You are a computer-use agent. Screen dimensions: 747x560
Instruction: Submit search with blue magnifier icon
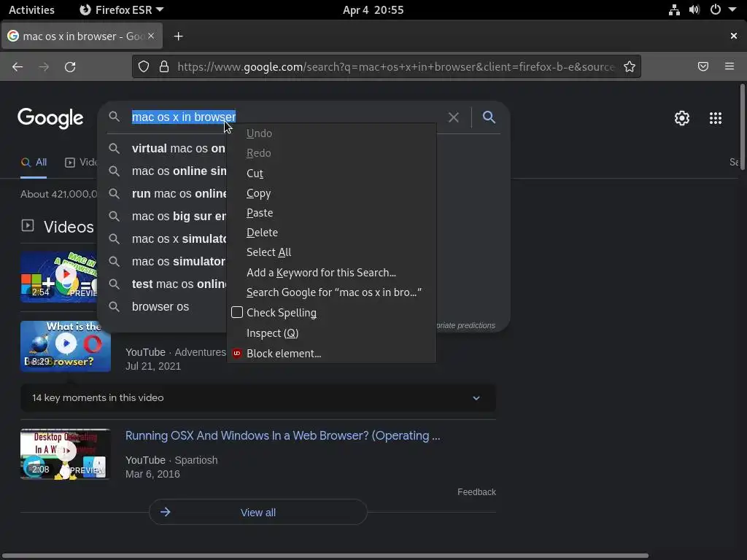(x=489, y=117)
